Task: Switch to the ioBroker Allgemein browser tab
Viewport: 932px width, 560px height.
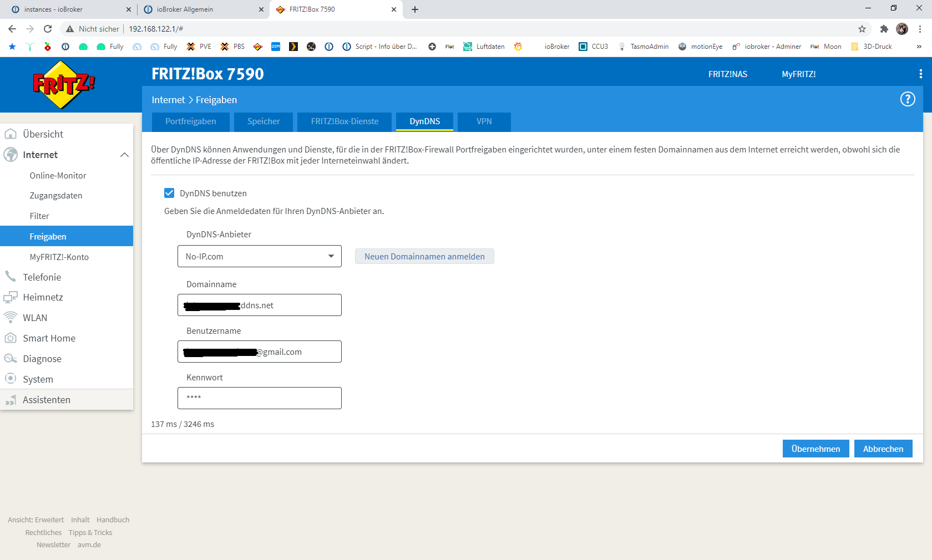Action: point(202,9)
